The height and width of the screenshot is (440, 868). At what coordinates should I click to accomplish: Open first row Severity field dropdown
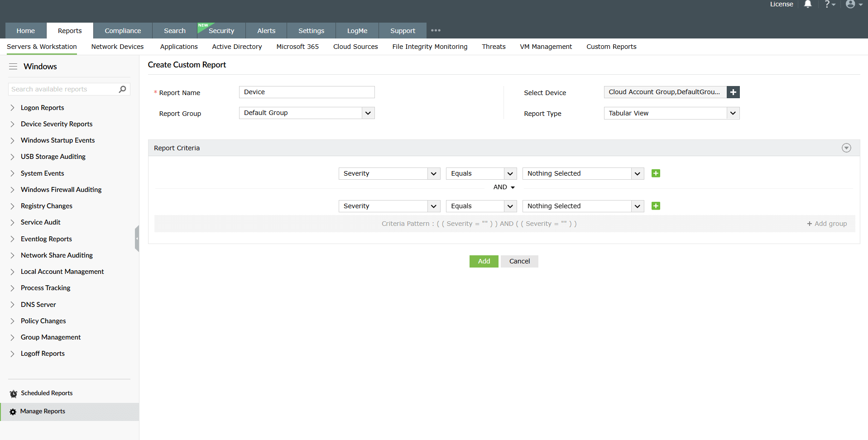pos(389,173)
